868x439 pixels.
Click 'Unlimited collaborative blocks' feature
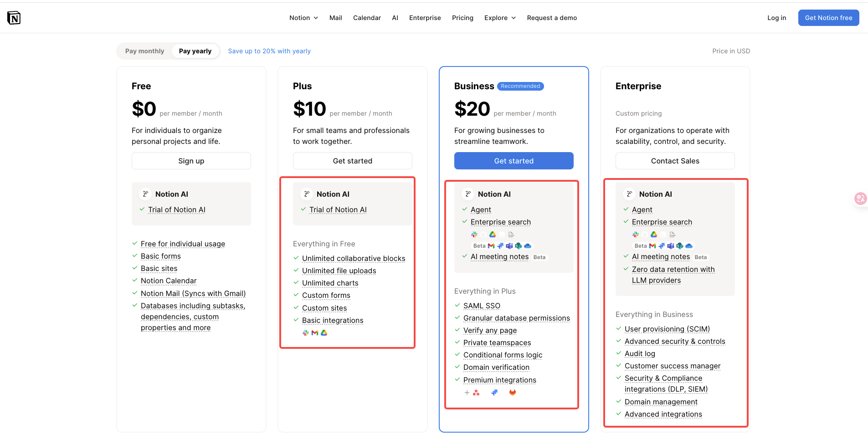pyautogui.click(x=354, y=259)
